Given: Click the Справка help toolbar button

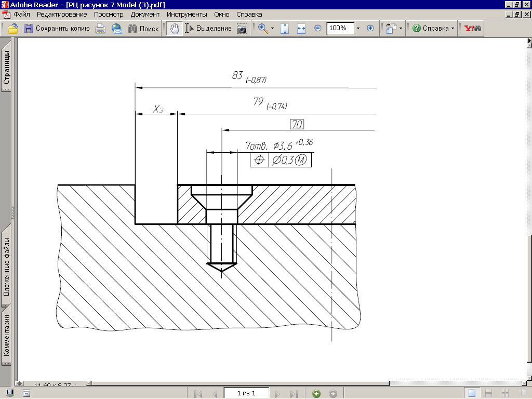Looking at the screenshot, I should [x=431, y=29].
